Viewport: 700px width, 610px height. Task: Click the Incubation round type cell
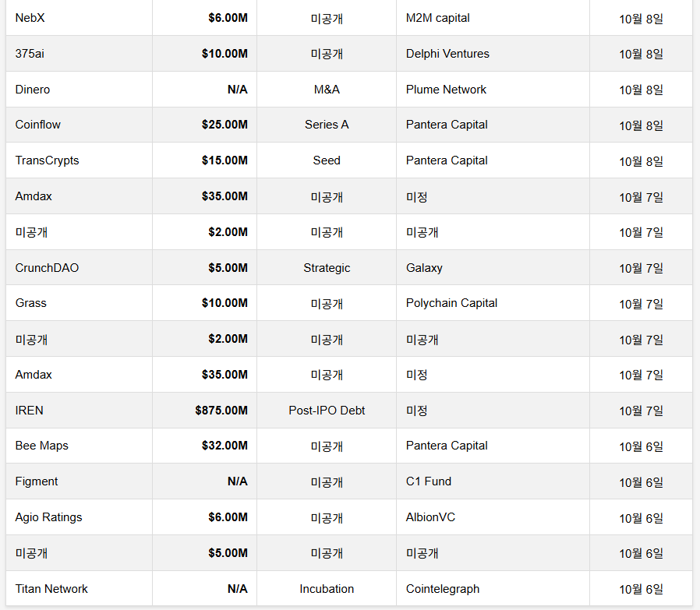pyautogui.click(x=327, y=589)
